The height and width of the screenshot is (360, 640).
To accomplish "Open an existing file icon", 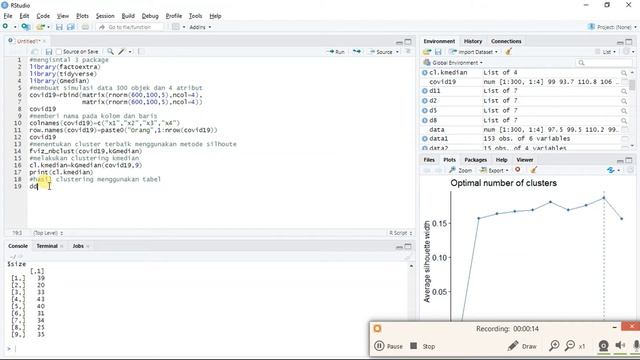I will click(x=40, y=27).
